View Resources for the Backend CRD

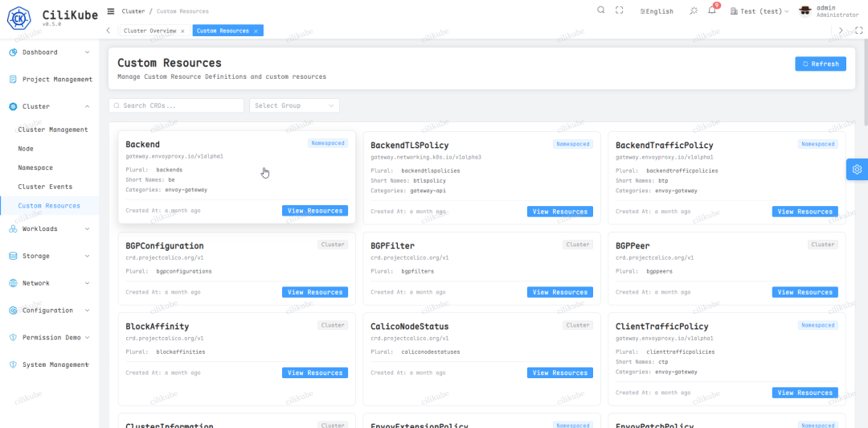(x=315, y=211)
